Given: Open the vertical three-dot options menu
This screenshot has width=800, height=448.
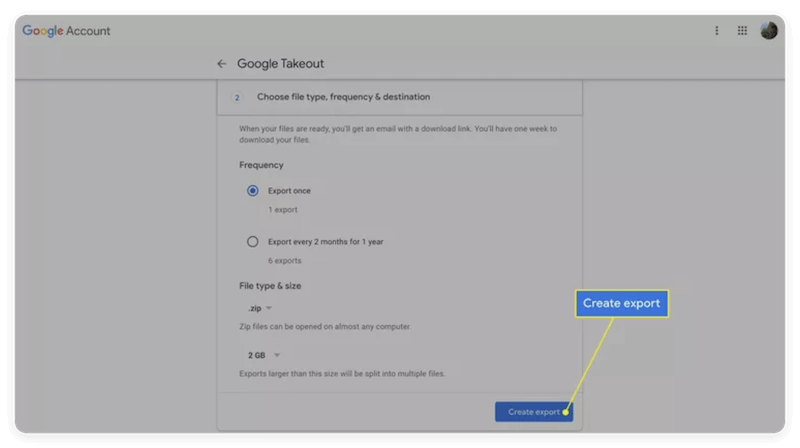Looking at the screenshot, I should pyautogui.click(x=716, y=31).
